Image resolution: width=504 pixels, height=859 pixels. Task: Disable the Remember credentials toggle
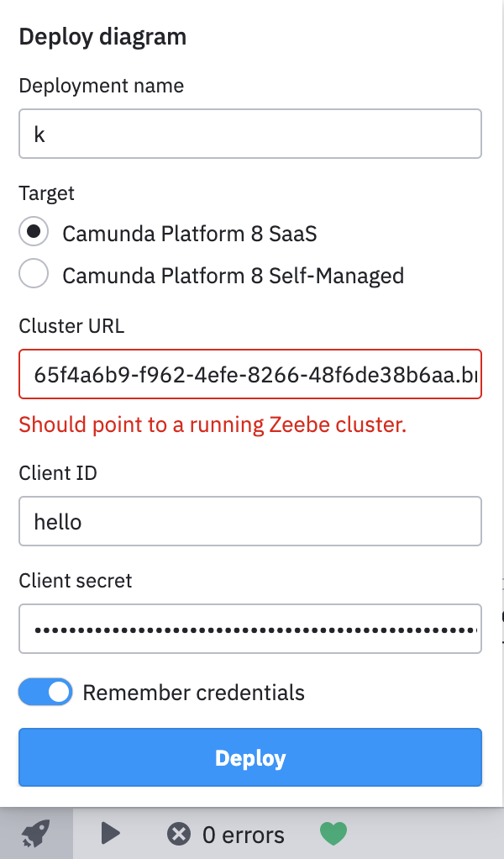[x=45, y=692]
